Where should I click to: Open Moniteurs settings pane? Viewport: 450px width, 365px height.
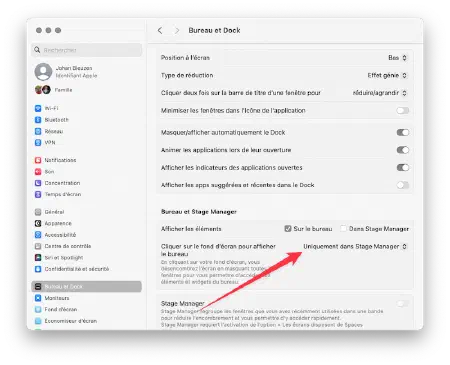tap(87, 298)
